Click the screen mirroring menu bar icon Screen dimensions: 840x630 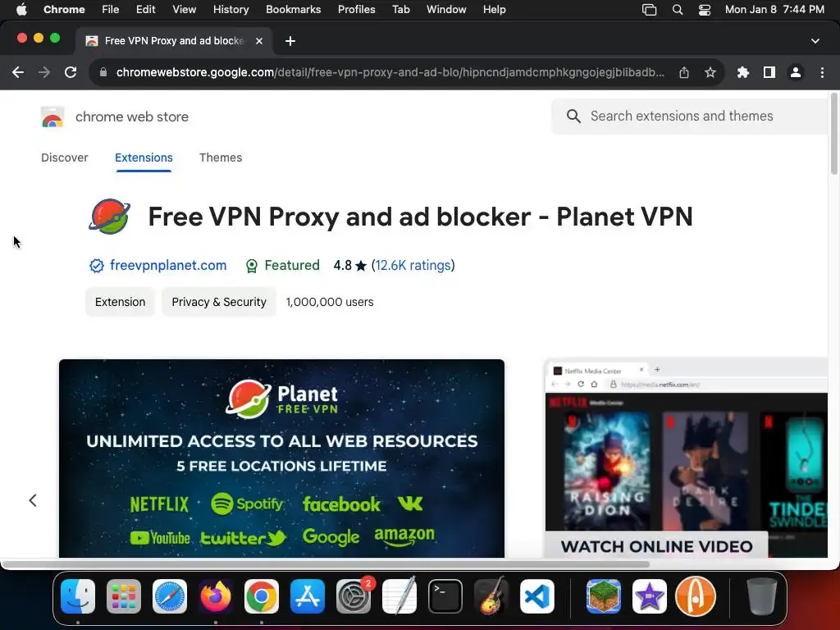(650, 10)
